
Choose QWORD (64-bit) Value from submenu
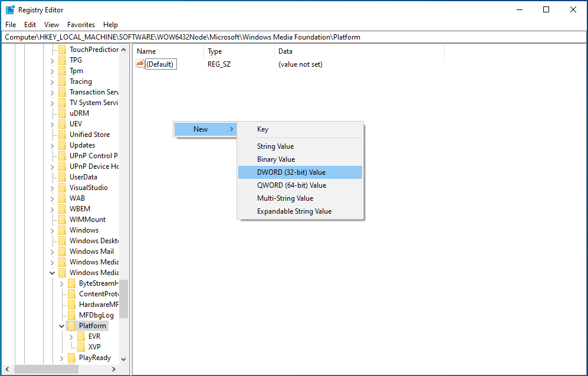tap(300, 185)
